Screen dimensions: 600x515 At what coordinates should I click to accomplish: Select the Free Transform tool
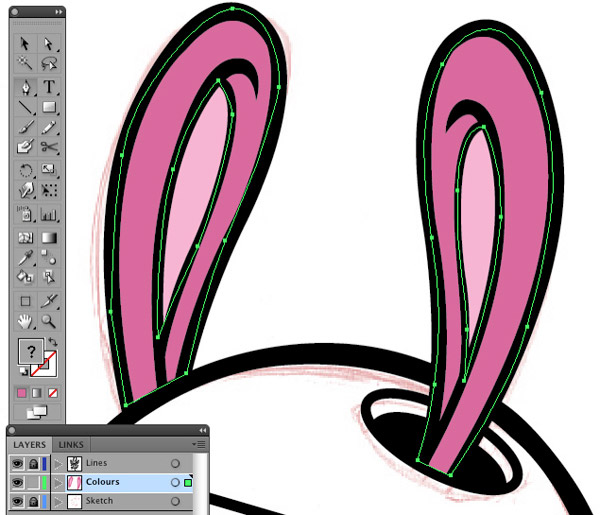click(49, 190)
